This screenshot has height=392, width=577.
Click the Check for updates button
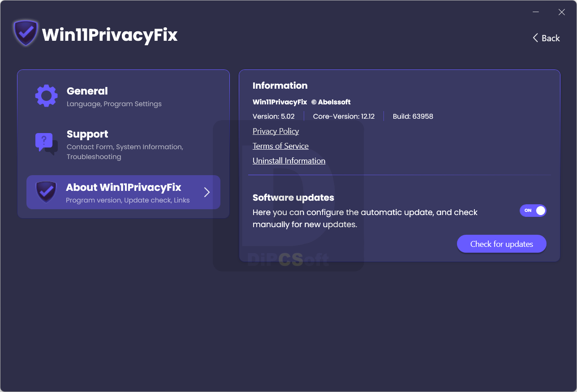pos(502,244)
